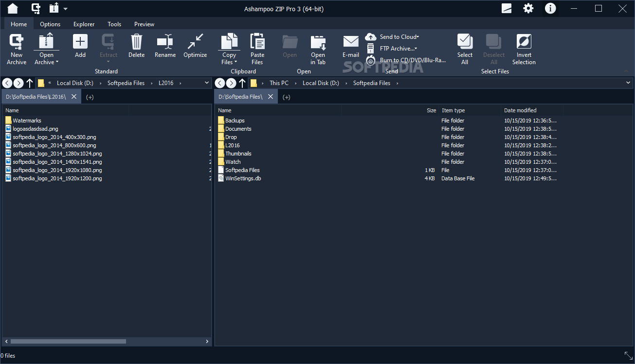The width and height of the screenshot is (635, 364).
Task: Collapse the ribbon with the chevron
Action: (x=626, y=71)
